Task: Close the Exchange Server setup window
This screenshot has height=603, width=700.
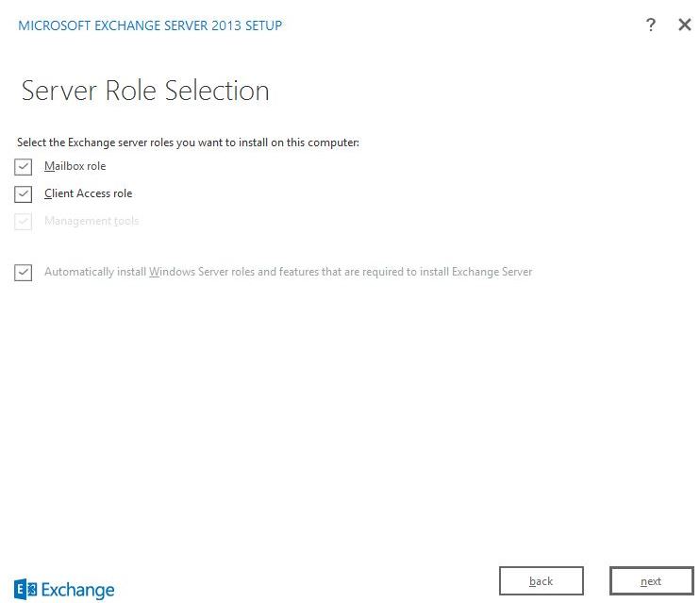Action: 684,25
